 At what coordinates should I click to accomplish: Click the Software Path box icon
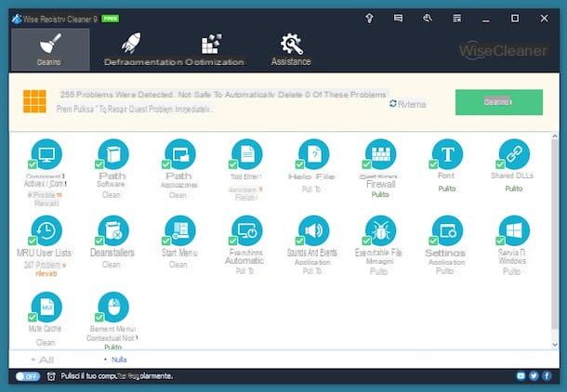(113, 154)
